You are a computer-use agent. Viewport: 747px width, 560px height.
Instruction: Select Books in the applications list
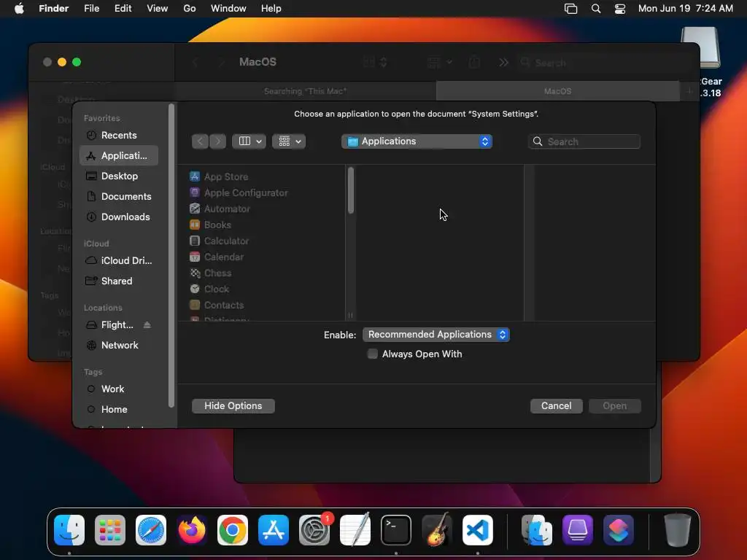tap(210, 225)
